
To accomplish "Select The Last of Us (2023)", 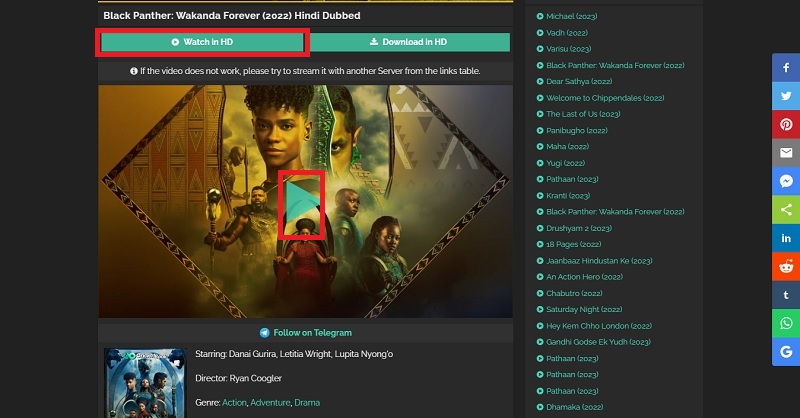I will [579, 114].
